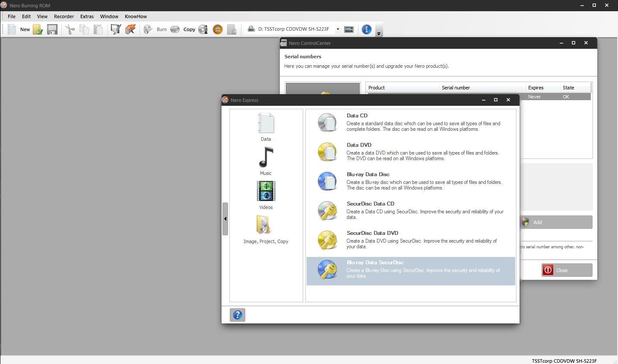
Task: Open an existing compilation with folder icon
Action: 38,29
